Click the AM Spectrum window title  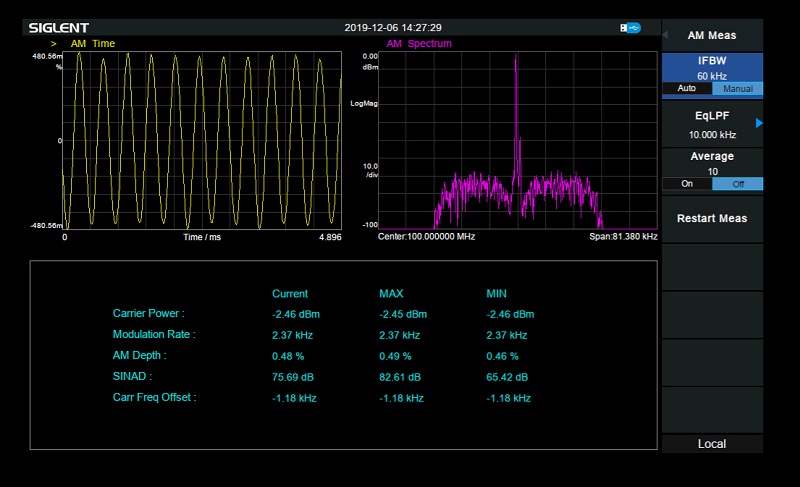pyautogui.click(x=418, y=44)
